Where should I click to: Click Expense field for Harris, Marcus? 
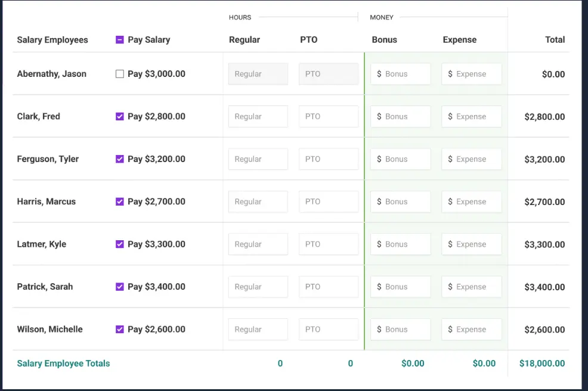click(471, 201)
